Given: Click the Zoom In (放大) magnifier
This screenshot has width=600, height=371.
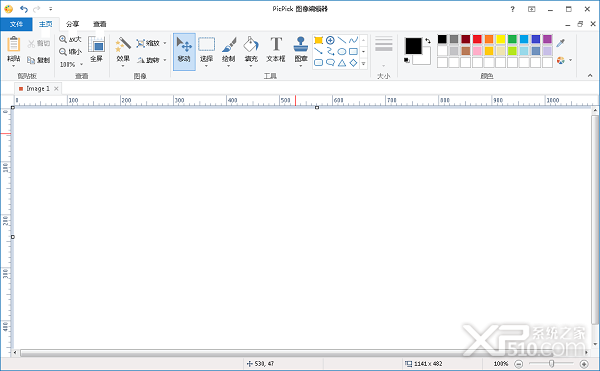Looking at the screenshot, I should [x=63, y=39].
